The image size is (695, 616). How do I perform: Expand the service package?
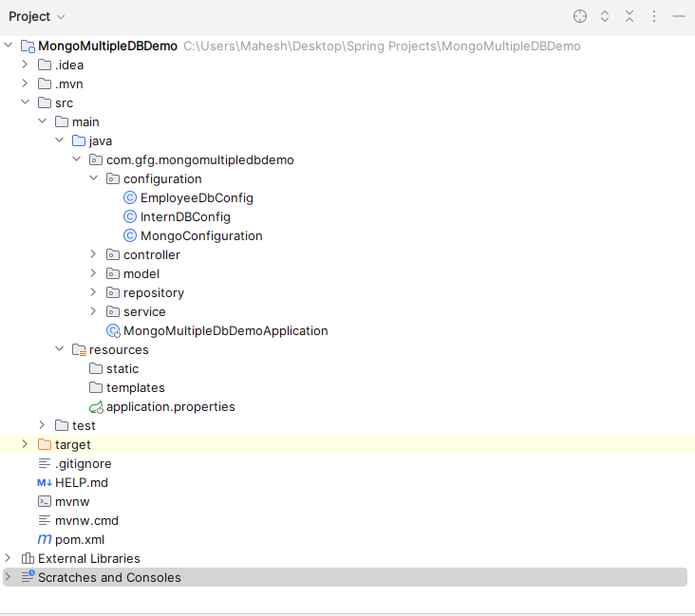click(x=94, y=311)
